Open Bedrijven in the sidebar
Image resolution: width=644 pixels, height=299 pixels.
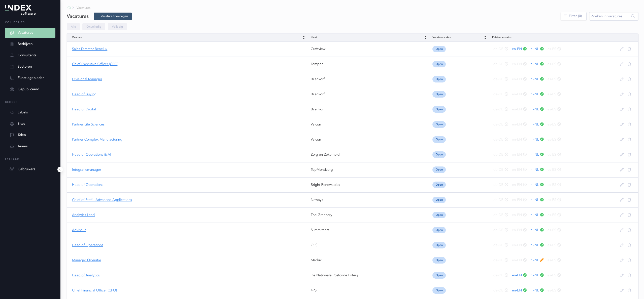pyautogui.click(x=25, y=44)
